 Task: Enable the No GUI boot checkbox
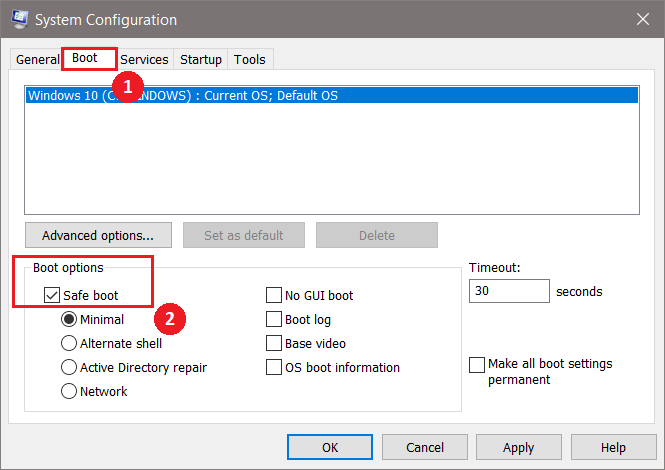coord(273,296)
